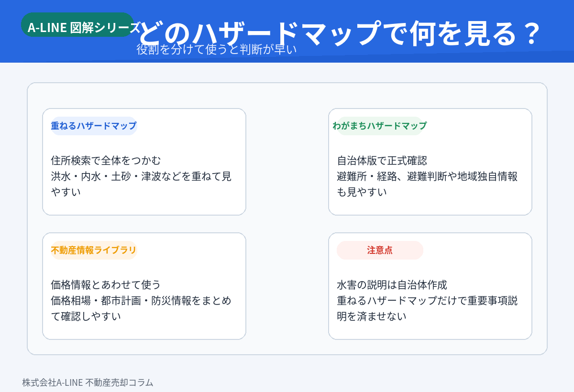Open the 不動産売却コラム footer link
This screenshot has height=392, width=574.
tap(119, 382)
